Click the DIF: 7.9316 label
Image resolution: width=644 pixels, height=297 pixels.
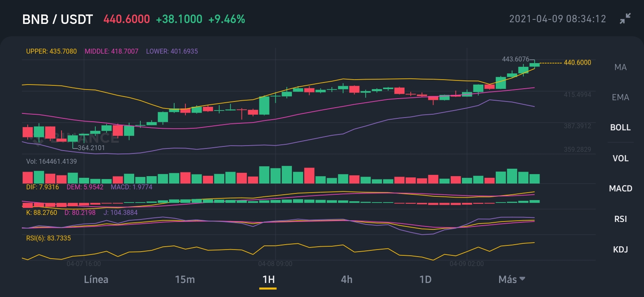point(43,187)
